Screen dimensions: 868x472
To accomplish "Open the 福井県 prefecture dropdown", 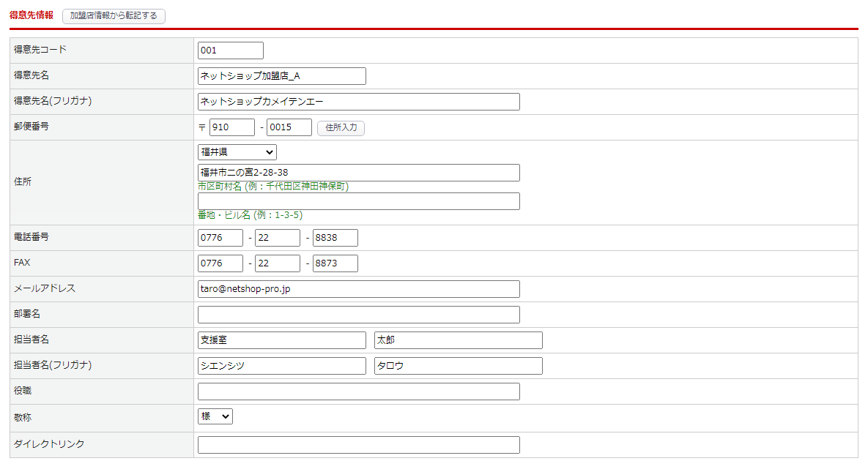I will point(237,152).
